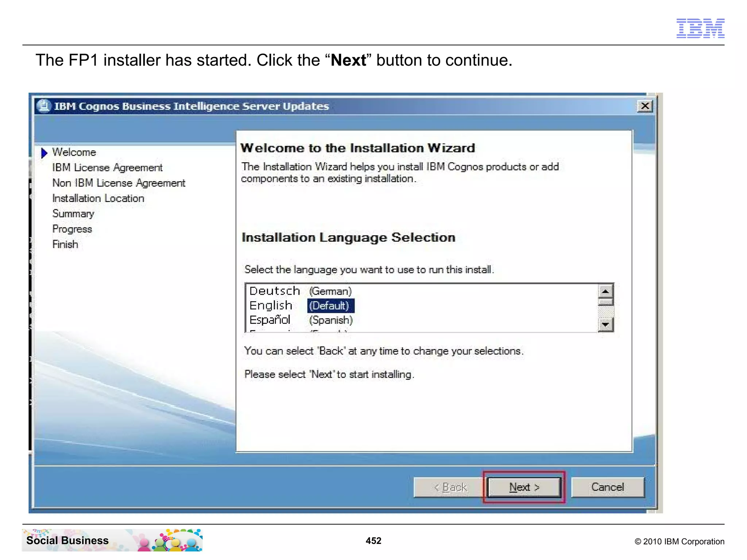747x560 pixels.
Task: Select Español (Spanish) language
Action: click(x=301, y=320)
